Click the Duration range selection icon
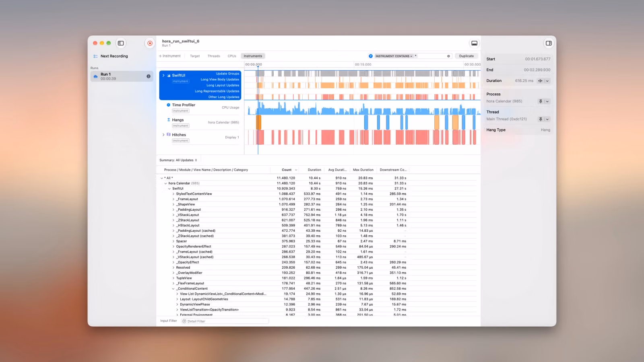Screen dimensions: 644x362 pos(540,81)
